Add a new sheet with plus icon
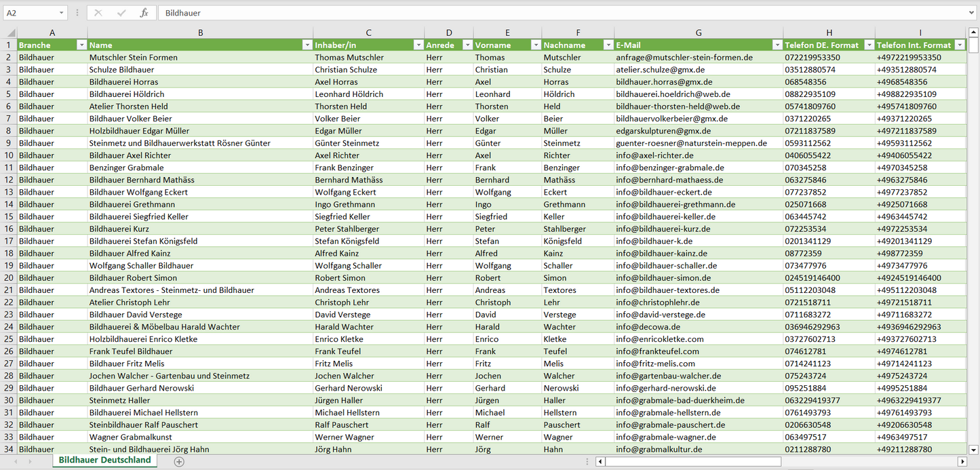Image resolution: width=980 pixels, height=470 pixels. pyautogui.click(x=179, y=461)
